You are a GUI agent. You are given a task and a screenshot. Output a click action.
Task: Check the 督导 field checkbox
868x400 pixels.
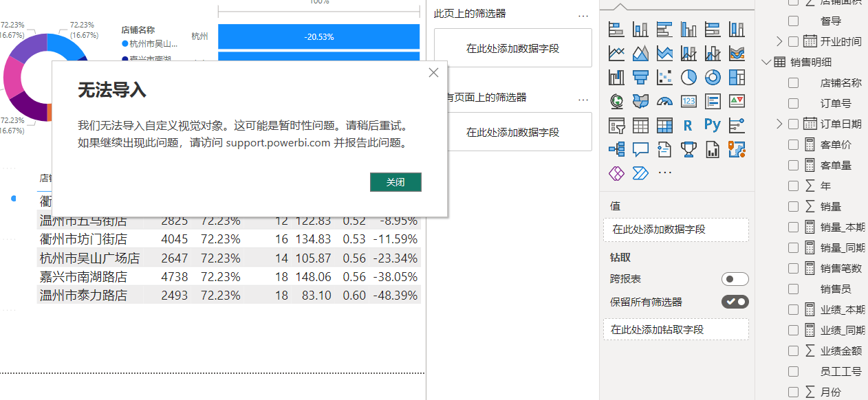tap(793, 21)
